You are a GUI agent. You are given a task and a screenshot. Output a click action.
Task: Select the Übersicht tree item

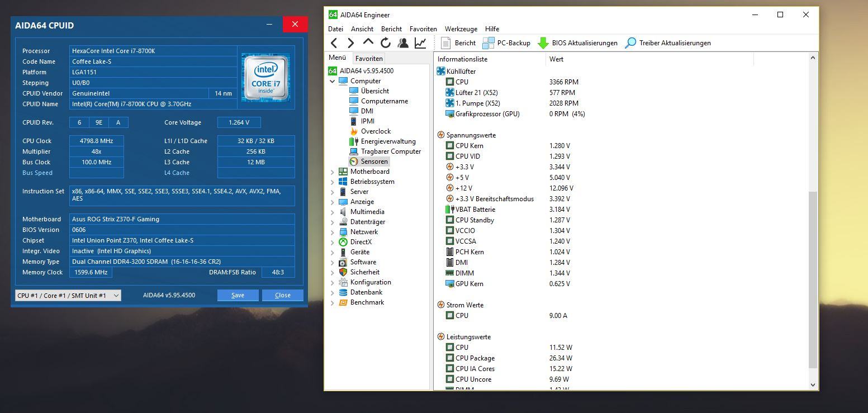pyautogui.click(x=369, y=91)
